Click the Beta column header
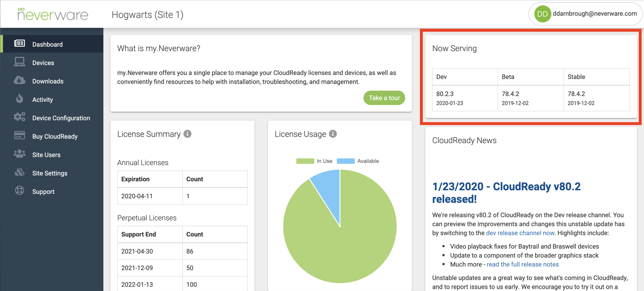The width and height of the screenshot is (644, 291). click(x=531, y=77)
